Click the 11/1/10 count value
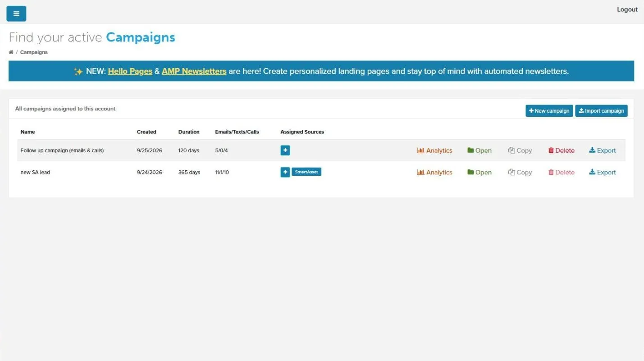Image resolution: width=644 pixels, height=361 pixels. click(x=222, y=172)
